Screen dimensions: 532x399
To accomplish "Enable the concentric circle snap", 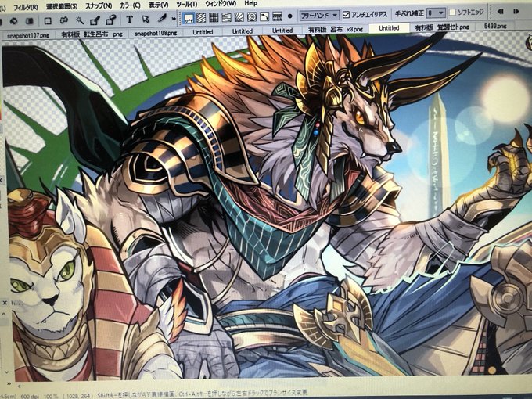I will pyautogui.click(x=252, y=16).
